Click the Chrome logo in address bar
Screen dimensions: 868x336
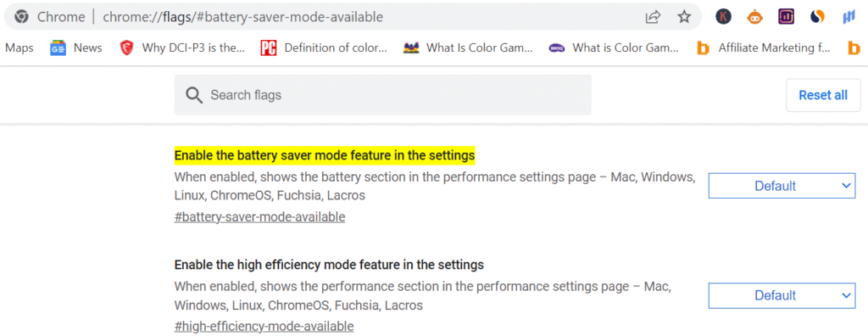coord(21,17)
